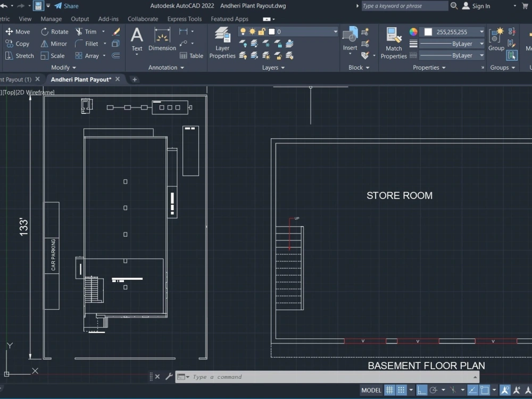Expand the Modify panel
The width and height of the screenshot is (532, 399).
(62, 67)
